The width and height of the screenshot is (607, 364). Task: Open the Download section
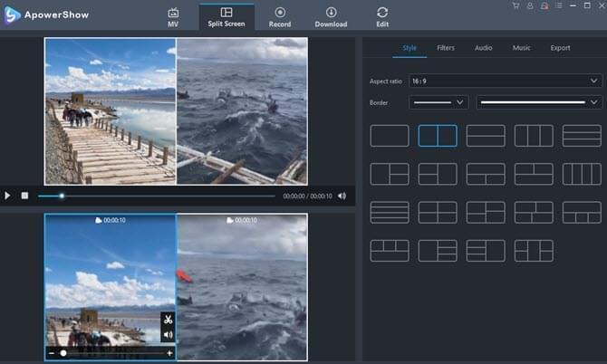pyautogui.click(x=331, y=17)
